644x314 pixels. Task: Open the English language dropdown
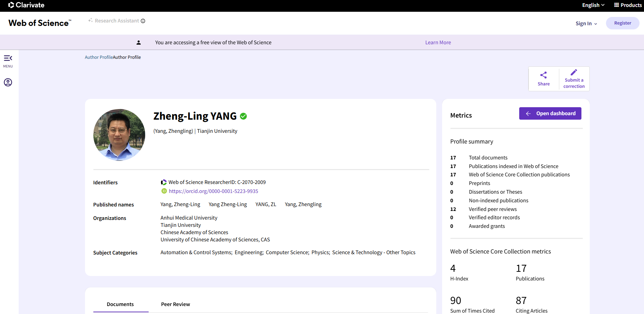click(x=592, y=5)
